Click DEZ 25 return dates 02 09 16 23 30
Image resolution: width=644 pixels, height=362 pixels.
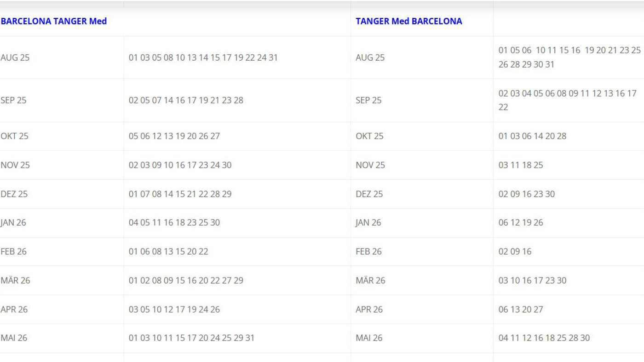pos(527,194)
